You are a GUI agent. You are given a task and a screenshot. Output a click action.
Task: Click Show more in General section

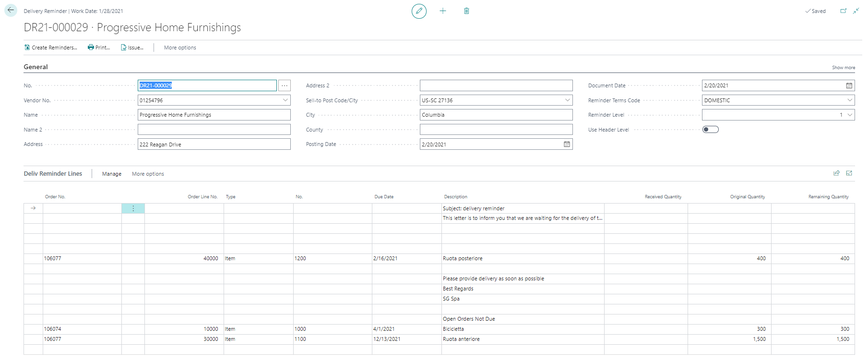pyautogui.click(x=843, y=68)
